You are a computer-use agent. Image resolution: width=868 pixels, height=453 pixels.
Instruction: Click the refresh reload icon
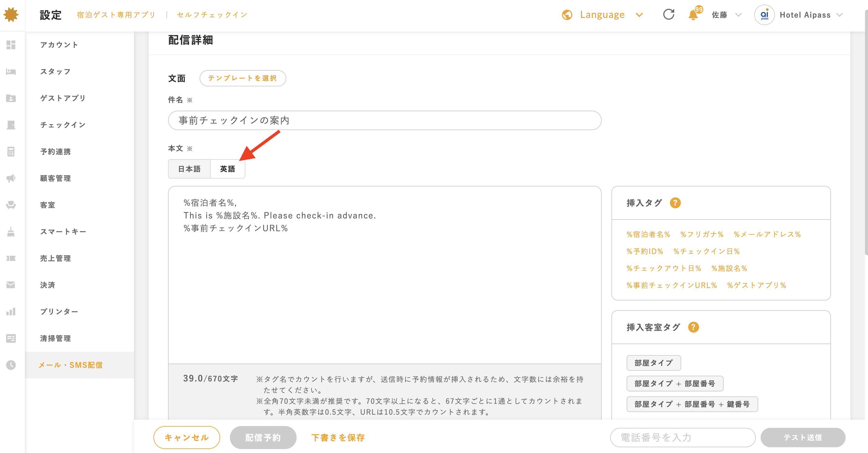(x=668, y=15)
